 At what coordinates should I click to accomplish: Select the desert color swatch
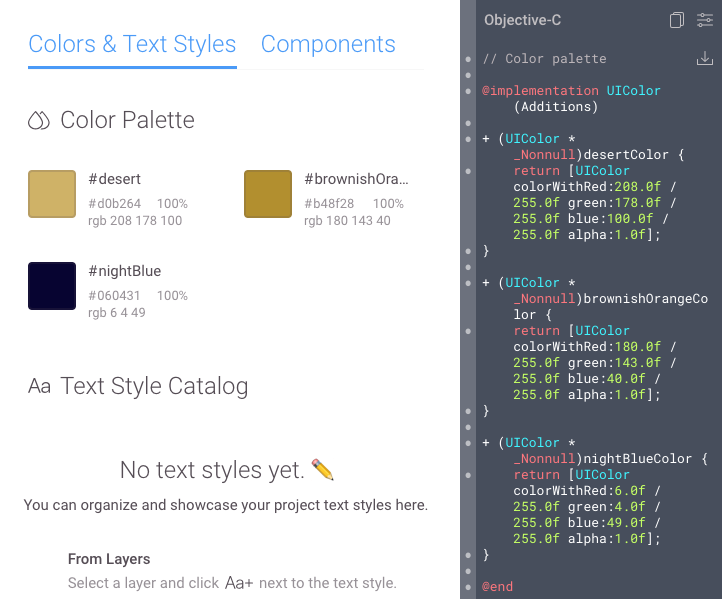pos(52,194)
